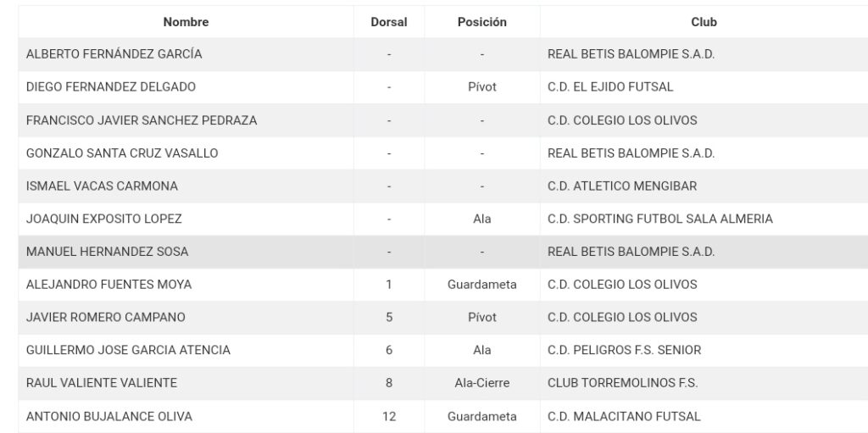Open Francisco Javier Sanchez Pedraza row
The width and height of the screenshot is (868, 433).
[x=442, y=120]
